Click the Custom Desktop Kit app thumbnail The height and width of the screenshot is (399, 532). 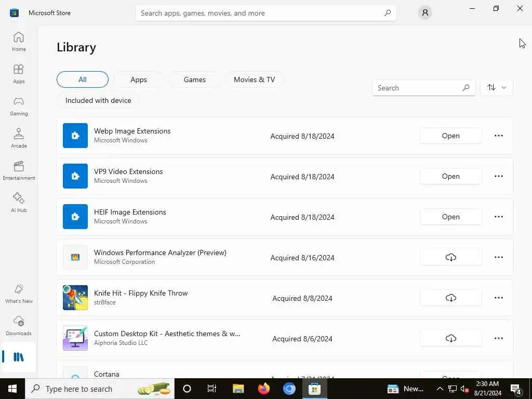75,338
